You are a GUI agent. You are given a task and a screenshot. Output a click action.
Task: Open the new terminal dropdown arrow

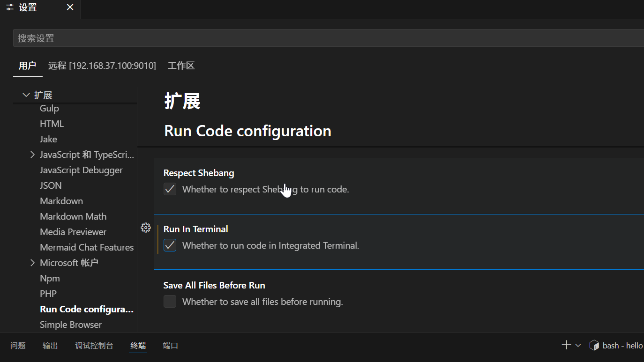578,346
